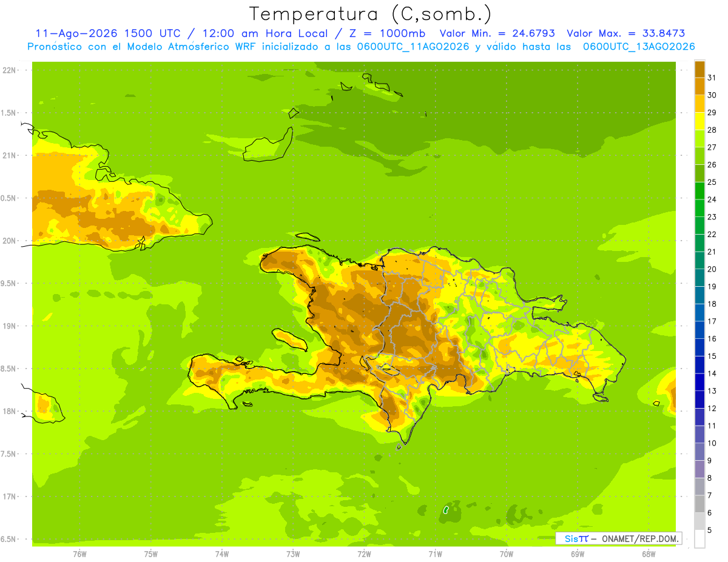Pick the legend color band between 25 and 26
Viewport: 728px width, 562px height.
click(699, 173)
